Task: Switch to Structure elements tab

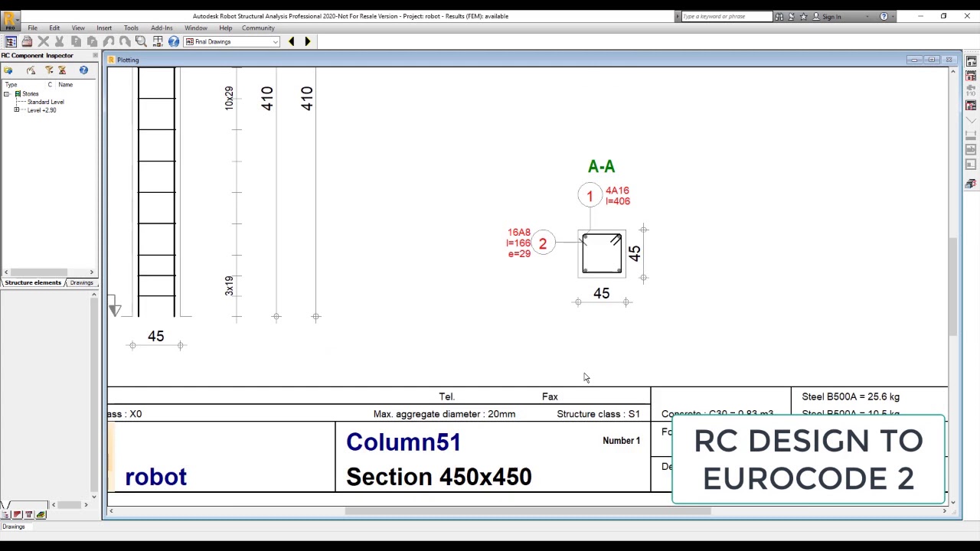Action: point(32,282)
